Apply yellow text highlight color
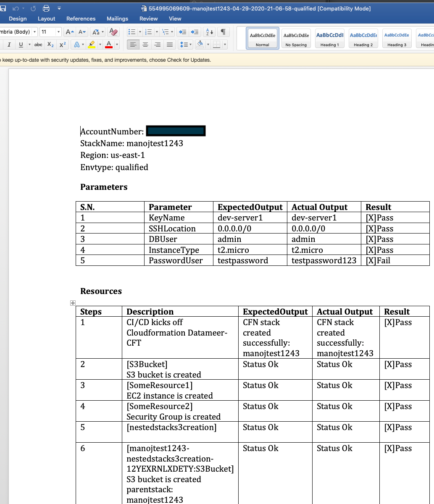434x504 pixels. pyautogui.click(x=91, y=45)
